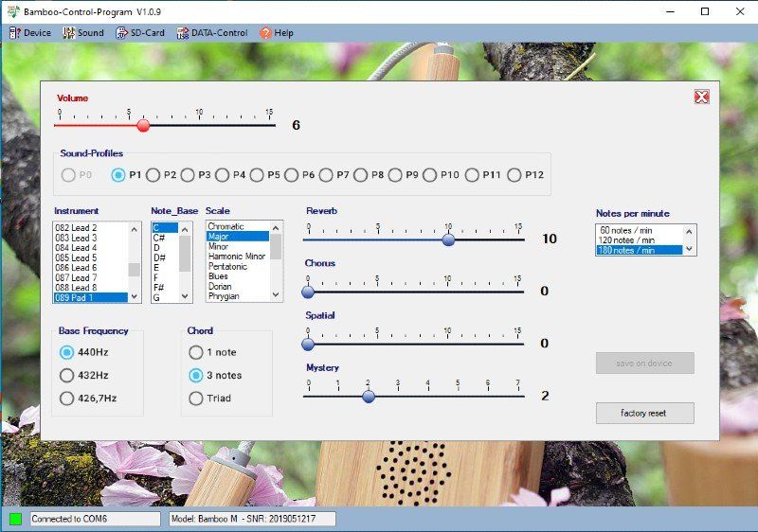Screen dimensions: 758x532
Task: Select the P5 sound profile
Action: (x=257, y=175)
